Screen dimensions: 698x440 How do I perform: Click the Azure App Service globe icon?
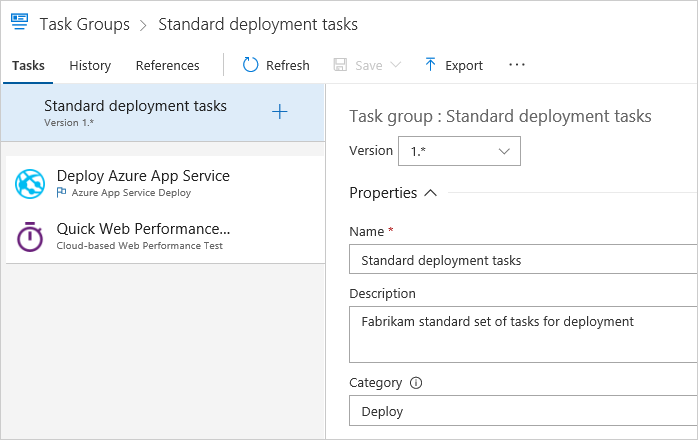(30, 183)
